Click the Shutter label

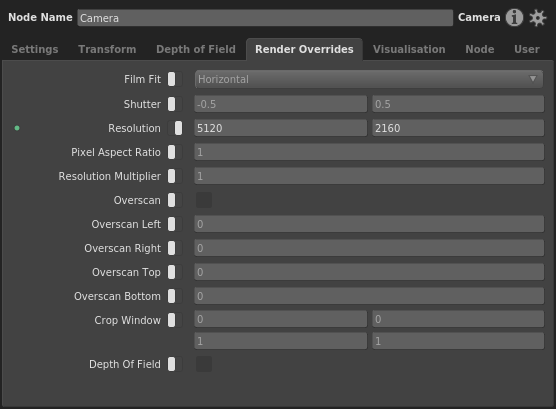[x=142, y=104]
